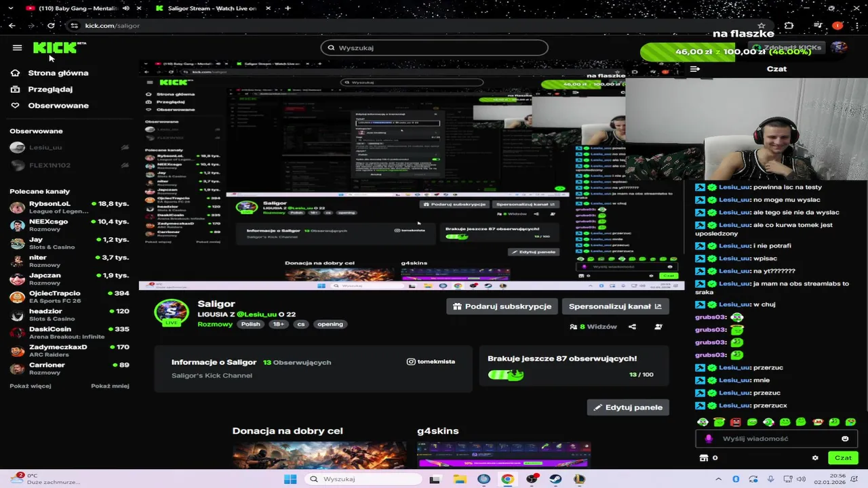Open File Explorer from the taskbar
Image resolution: width=868 pixels, height=488 pixels.
click(460, 479)
